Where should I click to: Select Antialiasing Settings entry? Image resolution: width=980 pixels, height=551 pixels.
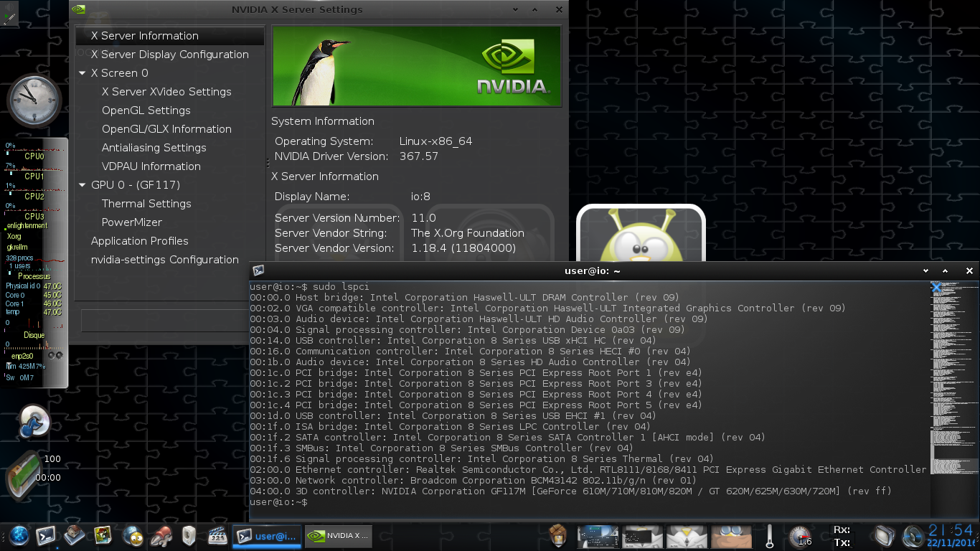(x=154, y=148)
